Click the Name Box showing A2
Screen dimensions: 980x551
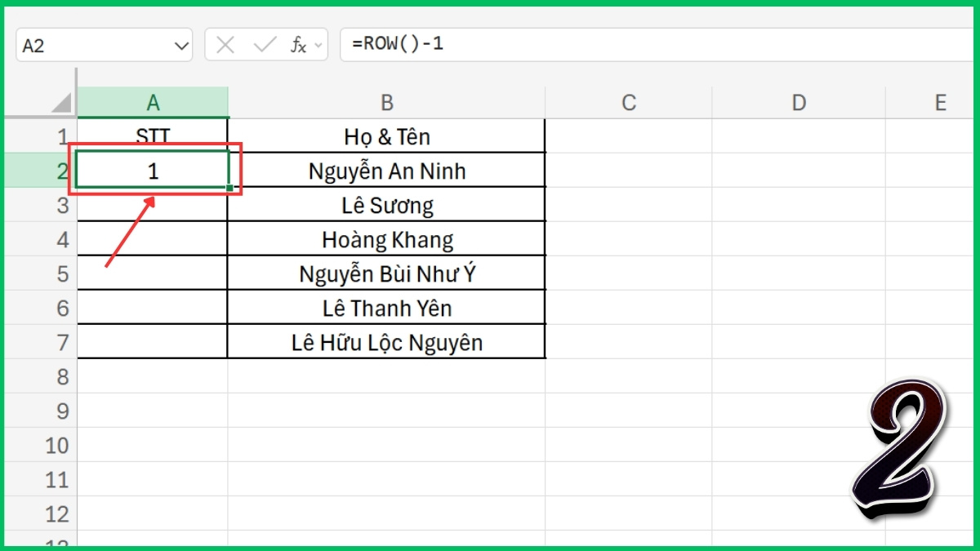[104, 46]
